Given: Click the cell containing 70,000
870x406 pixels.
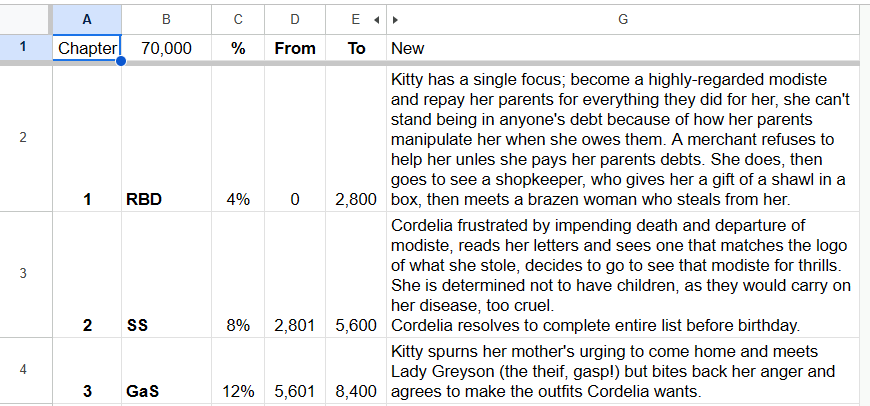Looking at the screenshot, I should pyautogui.click(x=166, y=48).
